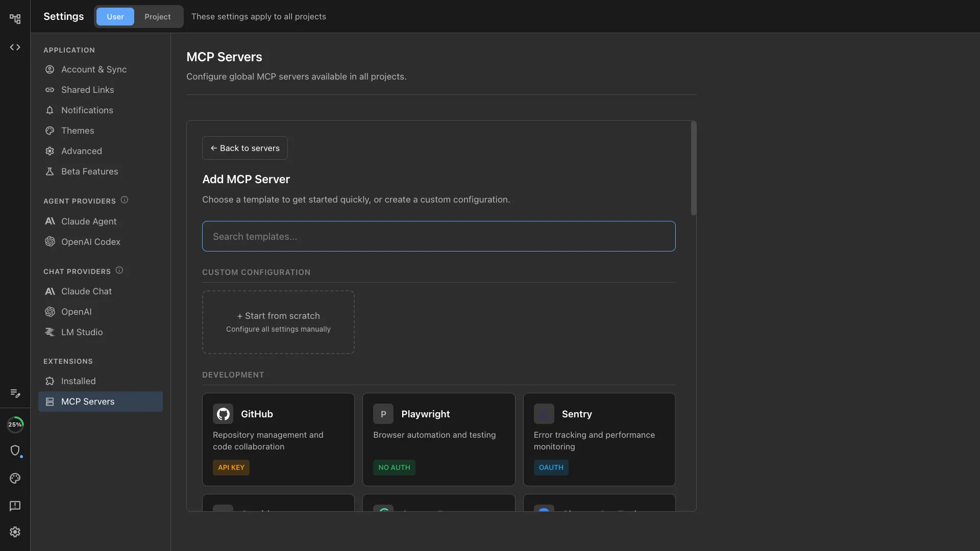980x551 pixels.
Task: Click the 25% usage progress ring
Action: pyautogui.click(x=15, y=424)
